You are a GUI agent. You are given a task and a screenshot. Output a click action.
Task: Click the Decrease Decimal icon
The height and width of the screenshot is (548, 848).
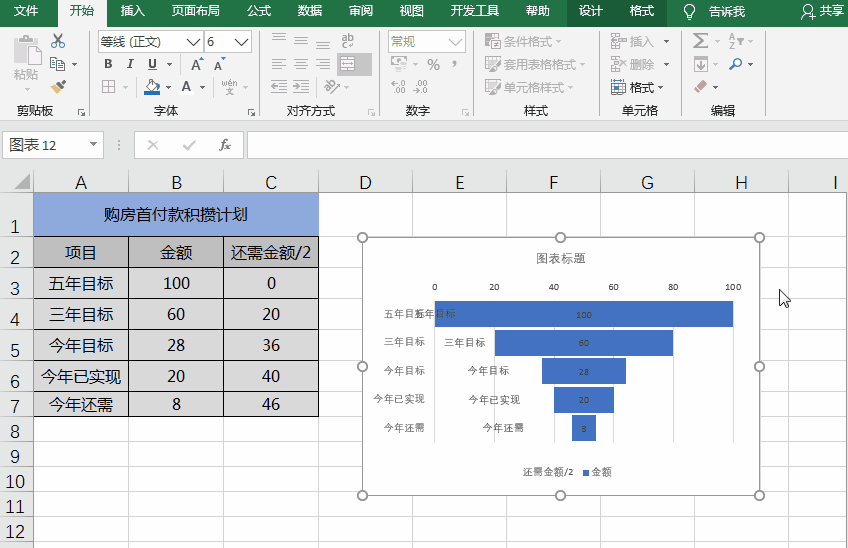pyautogui.click(x=421, y=87)
